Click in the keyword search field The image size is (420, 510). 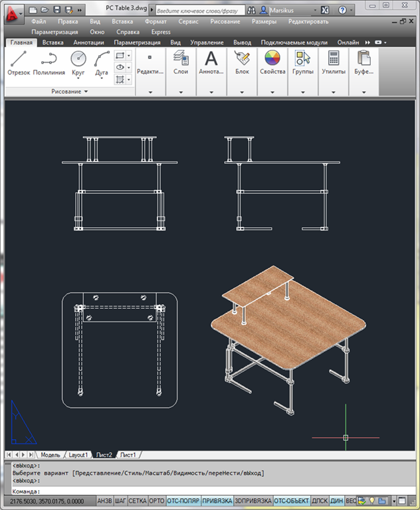[x=200, y=11]
